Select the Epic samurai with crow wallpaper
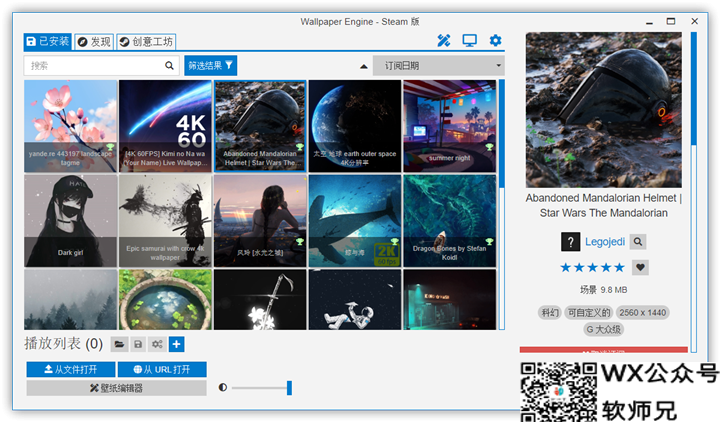This screenshot has width=720, height=422. (165, 220)
